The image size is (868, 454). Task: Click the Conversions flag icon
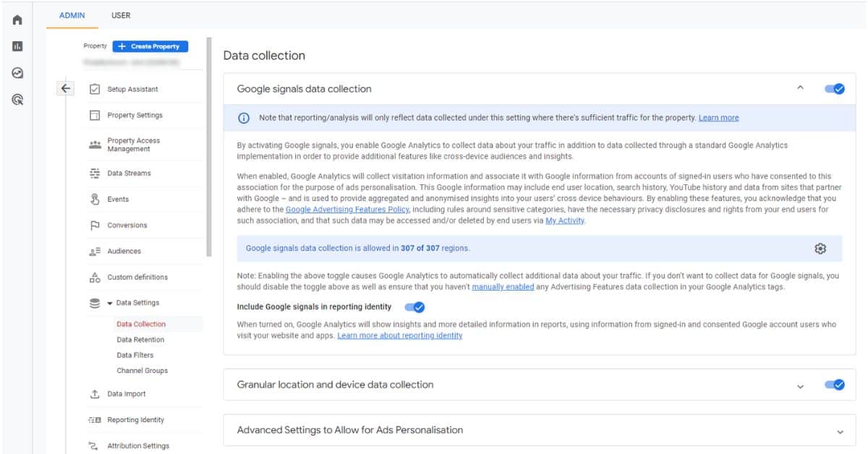click(94, 226)
